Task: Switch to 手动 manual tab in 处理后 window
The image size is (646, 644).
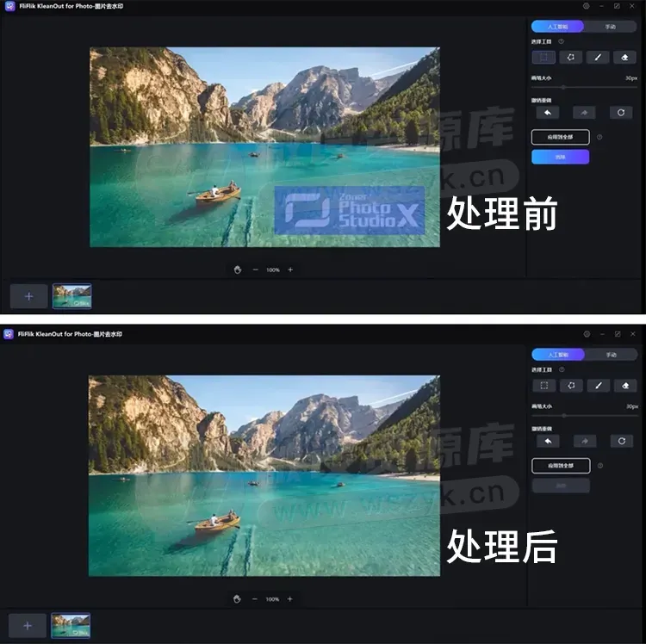Action: click(x=611, y=355)
